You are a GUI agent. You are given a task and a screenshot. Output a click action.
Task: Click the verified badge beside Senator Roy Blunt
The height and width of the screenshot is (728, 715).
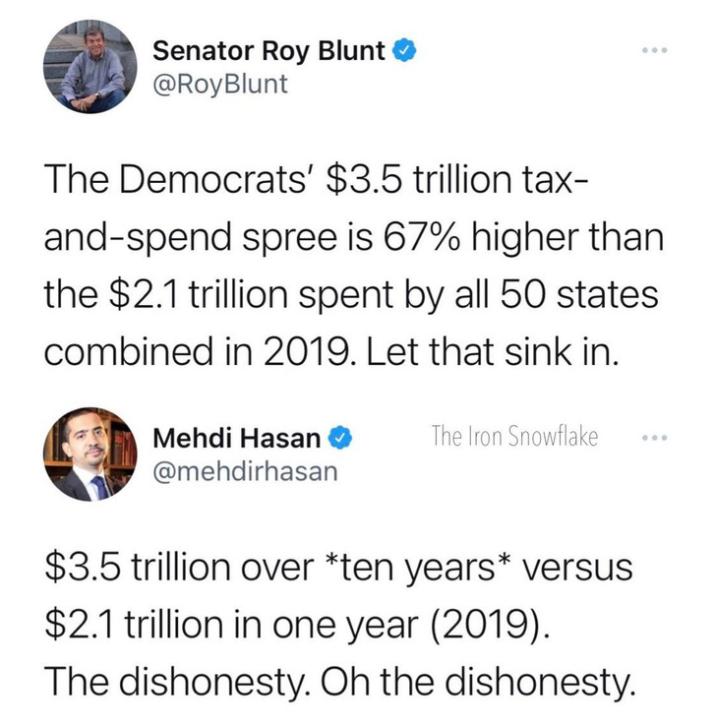(405, 50)
